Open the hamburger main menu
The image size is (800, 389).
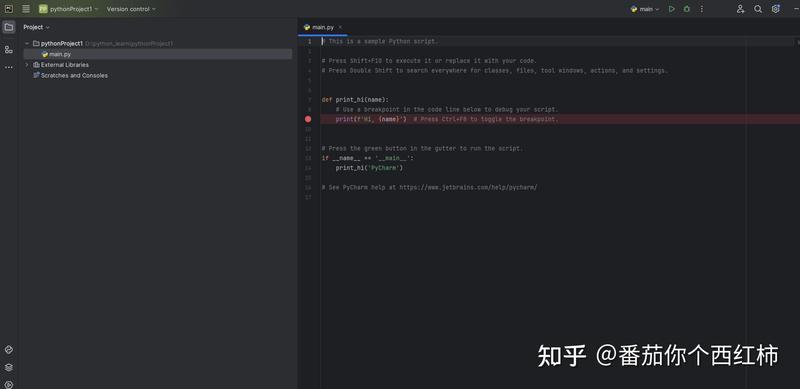pyautogui.click(x=26, y=9)
